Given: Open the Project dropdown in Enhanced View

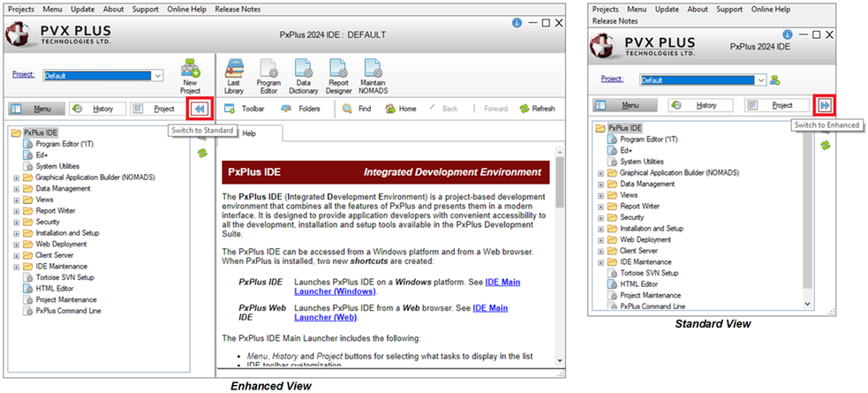Looking at the screenshot, I should click(x=157, y=76).
